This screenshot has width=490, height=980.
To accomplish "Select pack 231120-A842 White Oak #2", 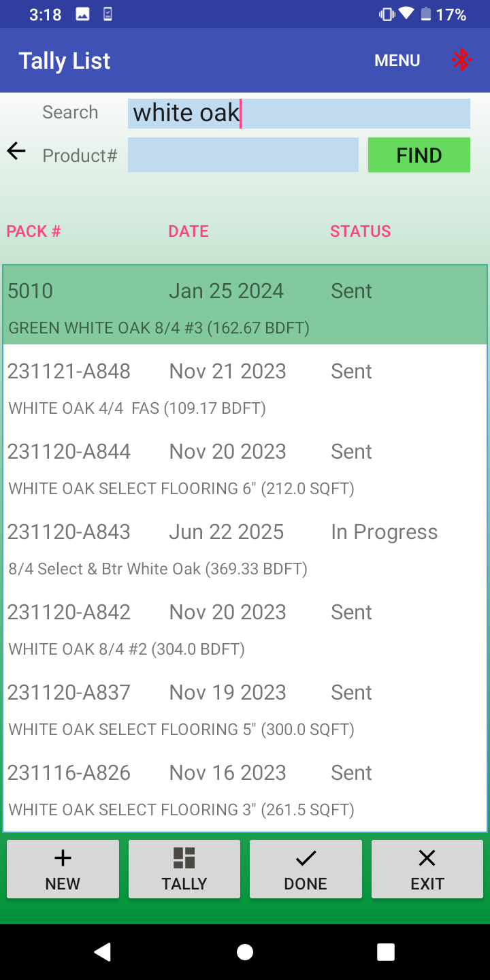I will point(245,625).
